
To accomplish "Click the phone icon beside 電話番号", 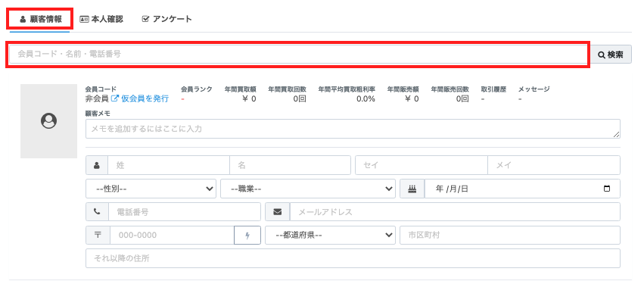I will tap(97, 212).
